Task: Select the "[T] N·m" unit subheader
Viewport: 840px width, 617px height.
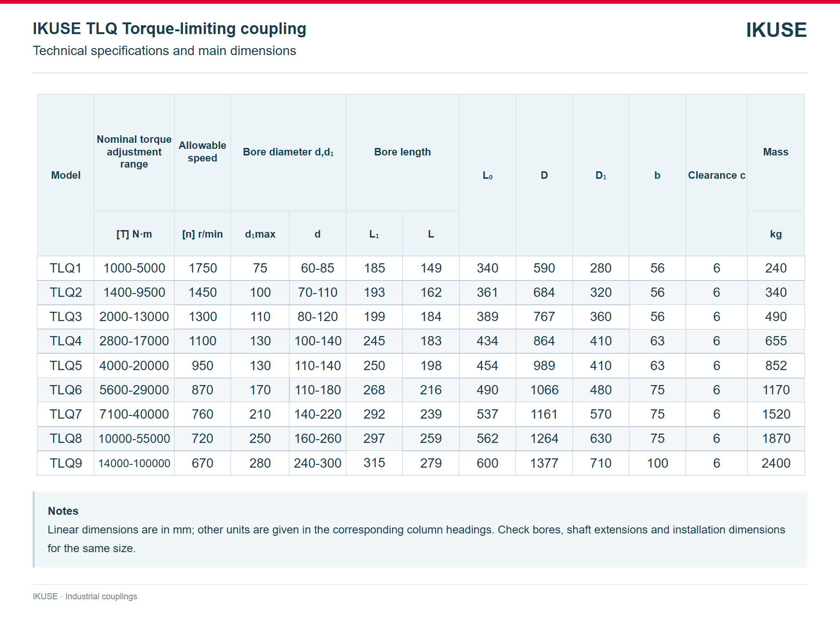Action: (134, 234)
